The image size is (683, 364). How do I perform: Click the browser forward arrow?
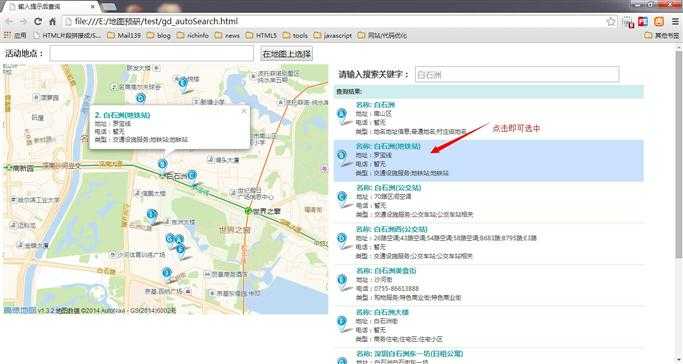24,21
